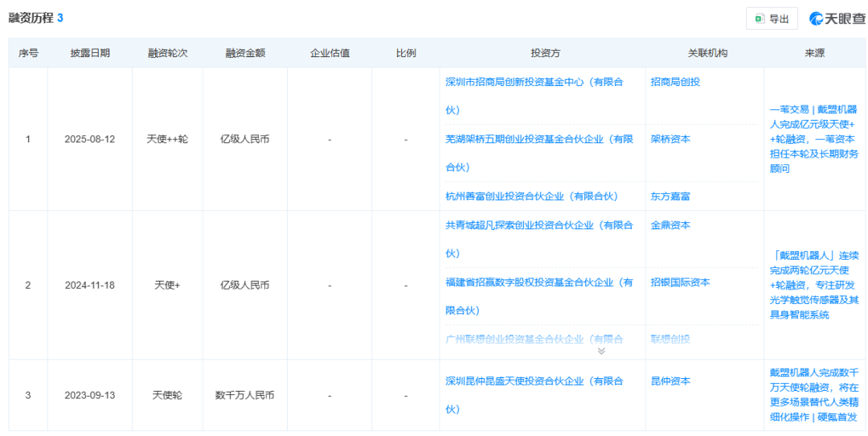Click the 企业估值 column header
This screenshot has width=868, height=436.
330,53
